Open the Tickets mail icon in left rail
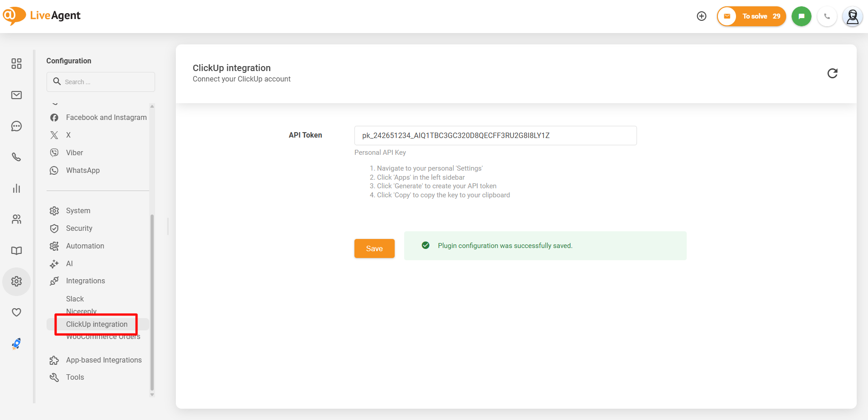 [16, 95]
